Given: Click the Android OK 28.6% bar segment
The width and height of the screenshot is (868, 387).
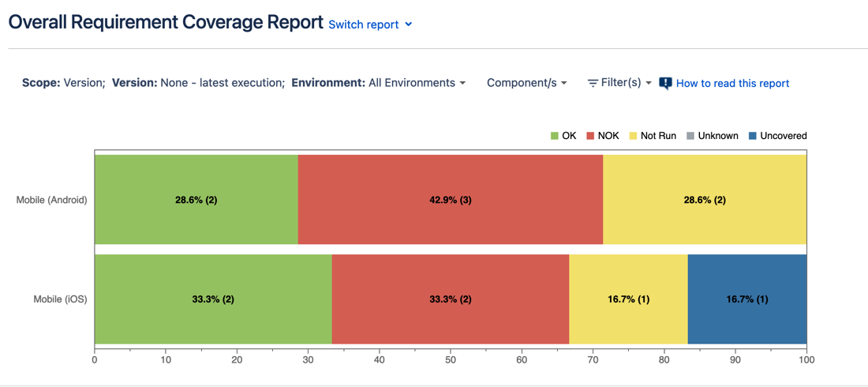Looking at the screenshot, I should click(x=196, y=200).
